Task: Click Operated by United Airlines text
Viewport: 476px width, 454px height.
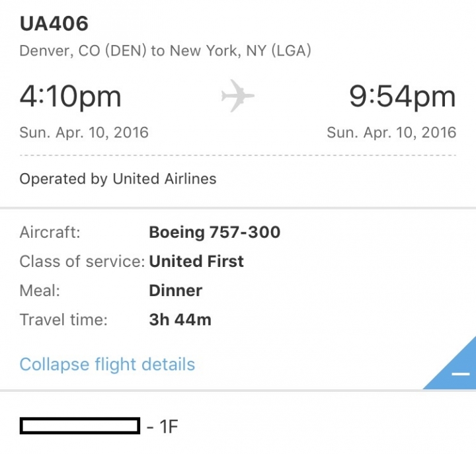Action: tap(118, 178)
